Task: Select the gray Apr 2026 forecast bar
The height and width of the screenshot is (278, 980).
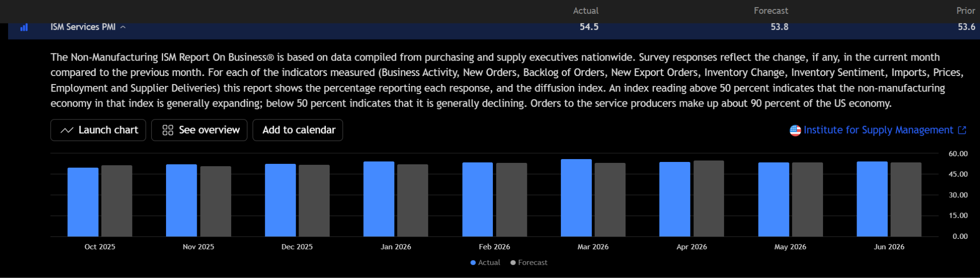Action: pyautogui.click(x=709, y=199)
